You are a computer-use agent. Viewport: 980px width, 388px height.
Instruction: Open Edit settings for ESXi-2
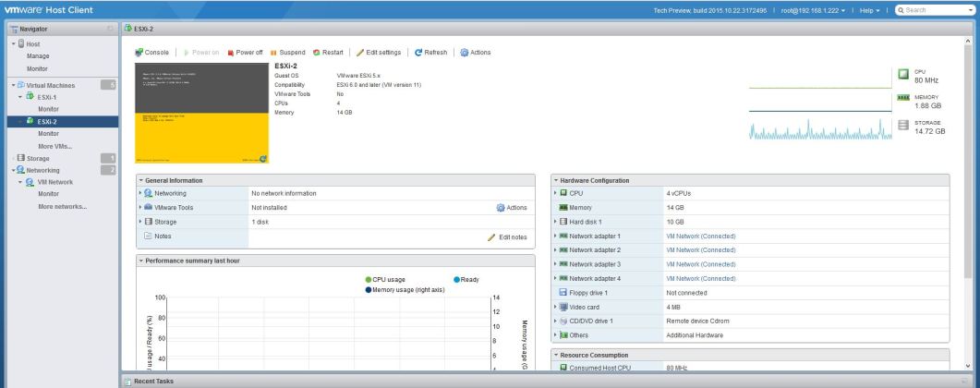tap(379, 53)
